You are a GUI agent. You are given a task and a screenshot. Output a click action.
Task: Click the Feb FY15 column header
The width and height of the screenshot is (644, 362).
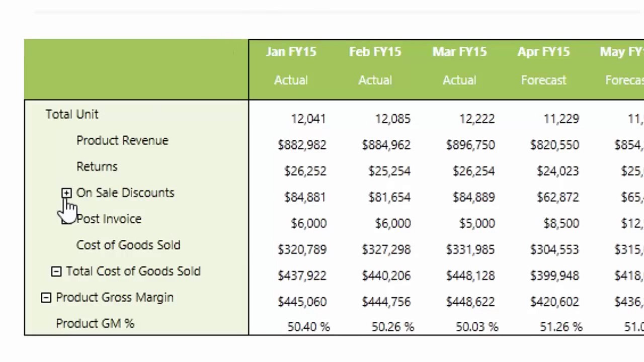[375, 52]
